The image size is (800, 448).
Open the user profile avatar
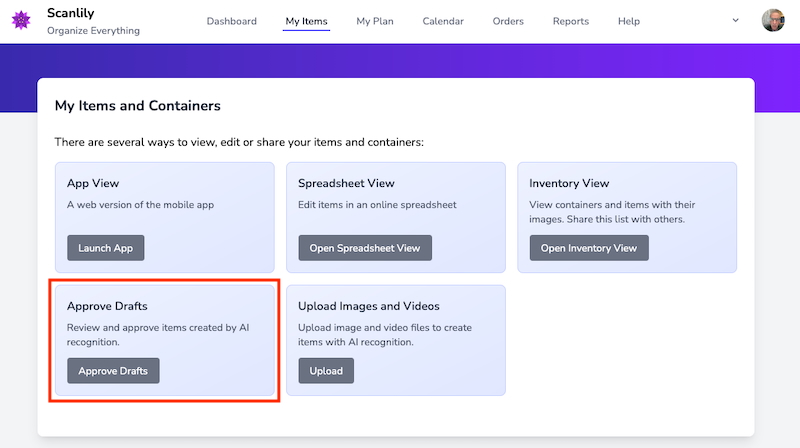coord(772,21)
